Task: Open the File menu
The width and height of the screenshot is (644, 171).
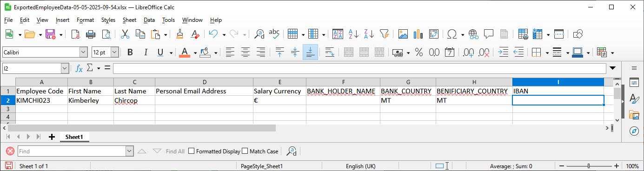Action: coord(8,20)
